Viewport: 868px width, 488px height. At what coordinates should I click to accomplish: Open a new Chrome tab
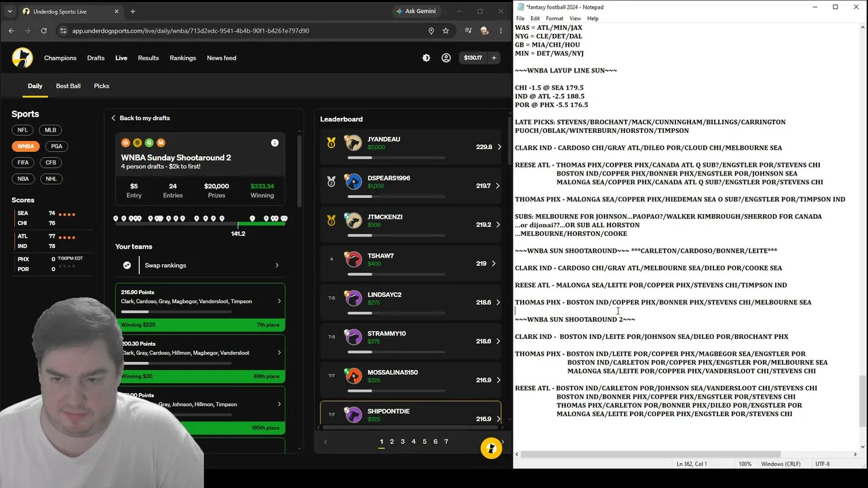(132, 11)
